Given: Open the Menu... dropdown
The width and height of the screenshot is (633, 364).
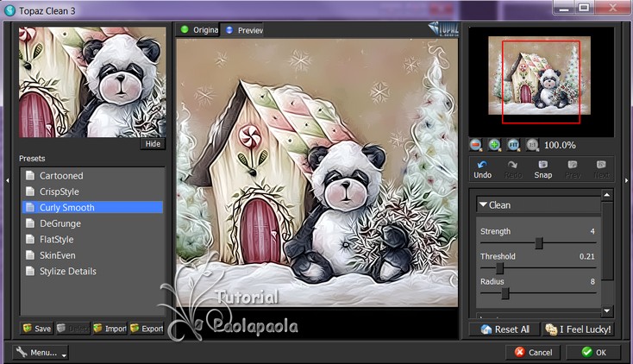Looking at the screenshot, I should click(x=41, y=352).
